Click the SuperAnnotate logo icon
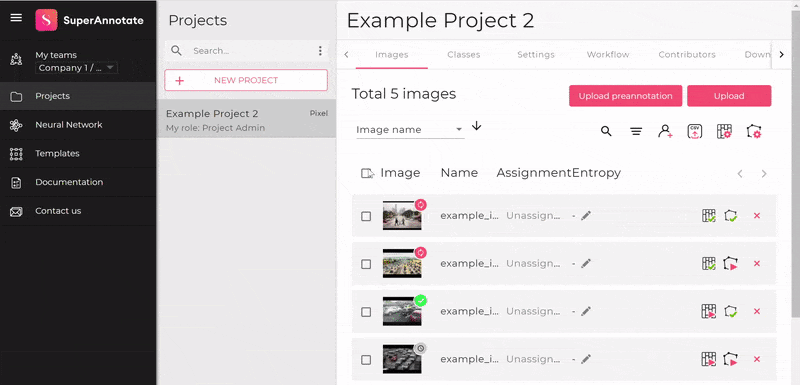Image resolution: width=800 pixels, height=385 pixels. (46, 20)
